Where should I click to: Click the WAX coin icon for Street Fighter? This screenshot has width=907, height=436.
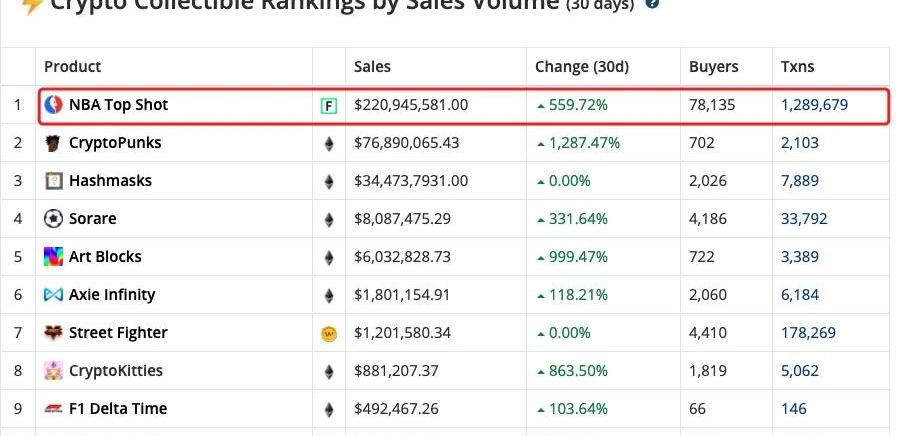329,334
